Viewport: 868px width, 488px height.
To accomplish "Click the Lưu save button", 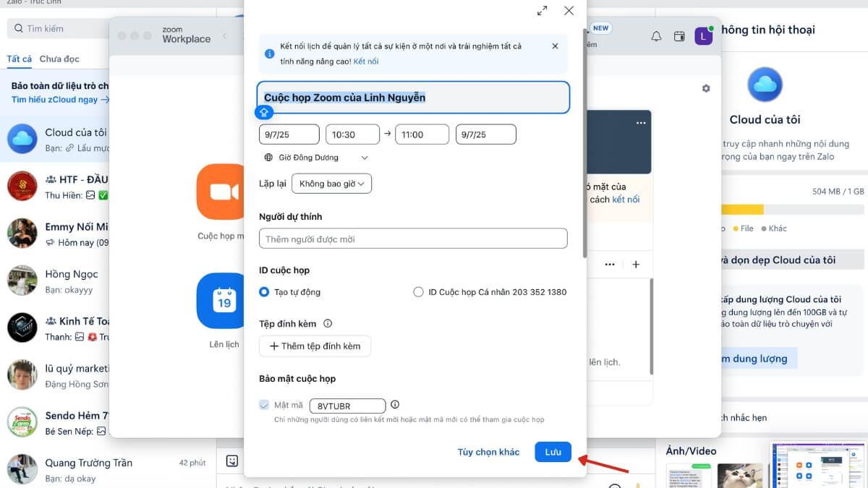I will coord(553,452).
